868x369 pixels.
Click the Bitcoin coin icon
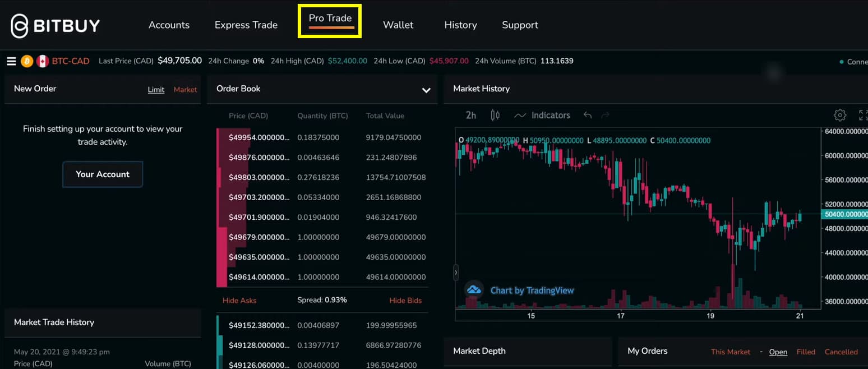pos(27,61)
